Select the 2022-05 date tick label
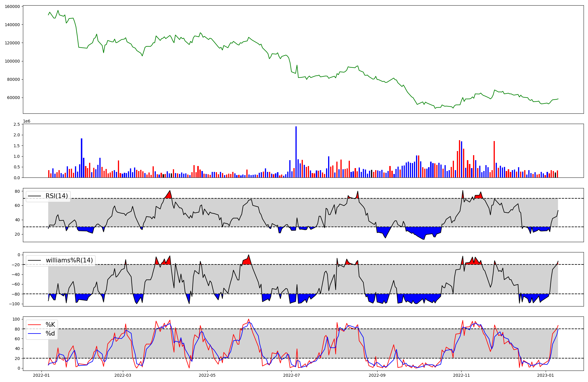Image resolution: width=588 pixels, height=382 pixels. (x=207, y=375)
